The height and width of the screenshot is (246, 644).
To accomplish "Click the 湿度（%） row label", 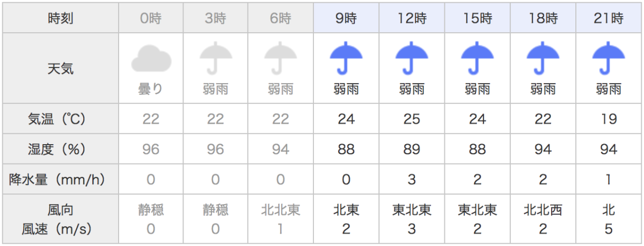I will pyautogui.click(x=61, y=148).
